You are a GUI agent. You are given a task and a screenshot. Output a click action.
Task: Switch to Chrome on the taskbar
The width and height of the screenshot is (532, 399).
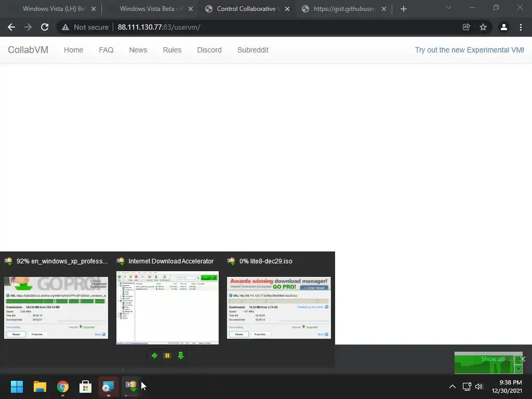[x=63, y=387]
